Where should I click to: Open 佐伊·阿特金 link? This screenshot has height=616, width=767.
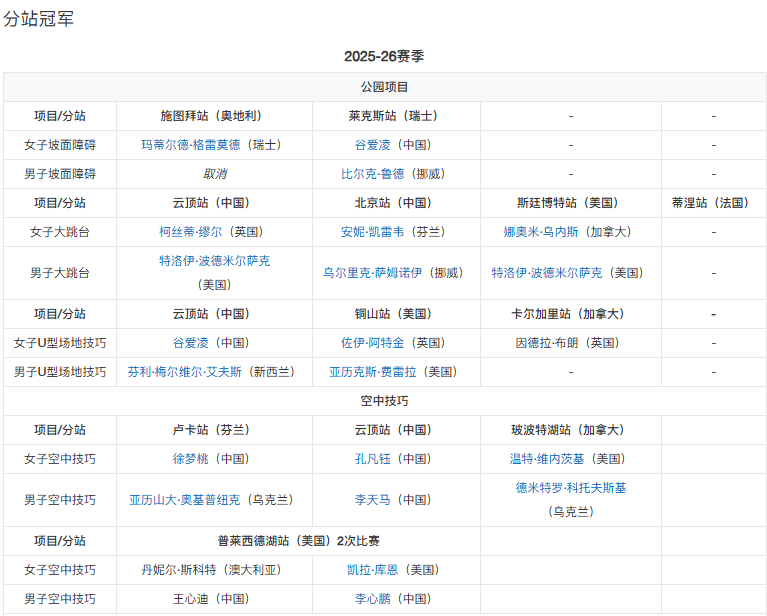pyautogui.click(x=373, y=342)
